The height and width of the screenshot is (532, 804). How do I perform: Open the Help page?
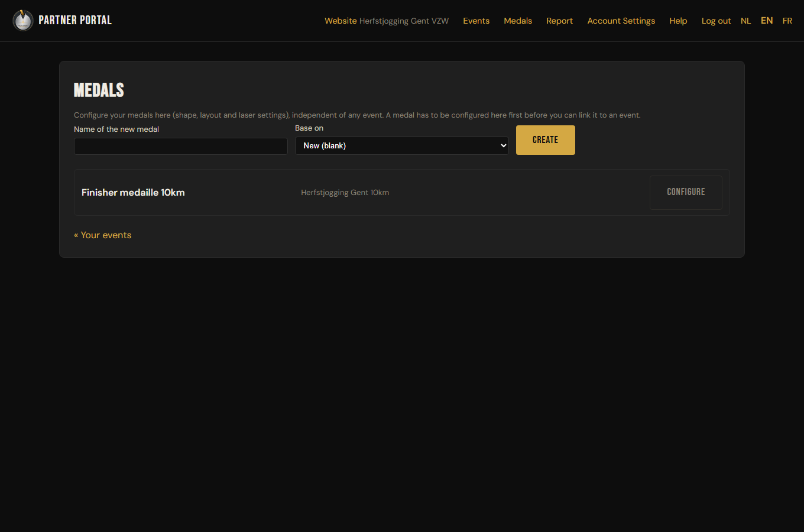678,21
